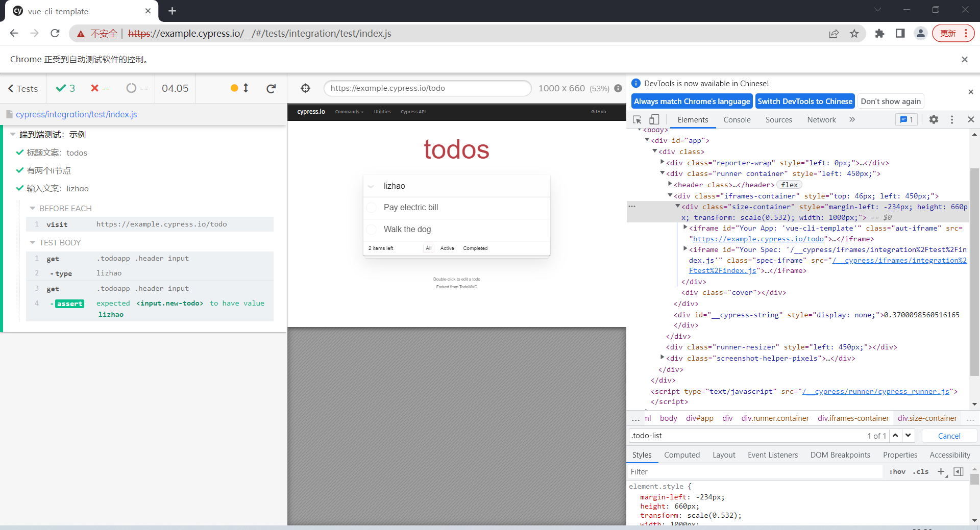Switch to DevTools Console tab

[737, 120]
